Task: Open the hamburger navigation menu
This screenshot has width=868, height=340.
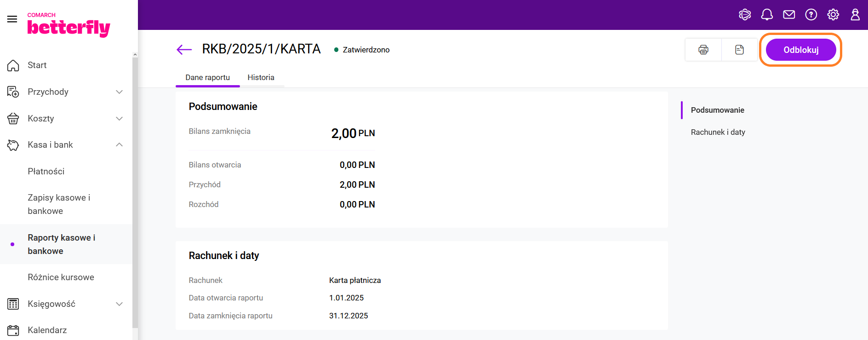Action: pyautogui.click(x=12, y=19)
